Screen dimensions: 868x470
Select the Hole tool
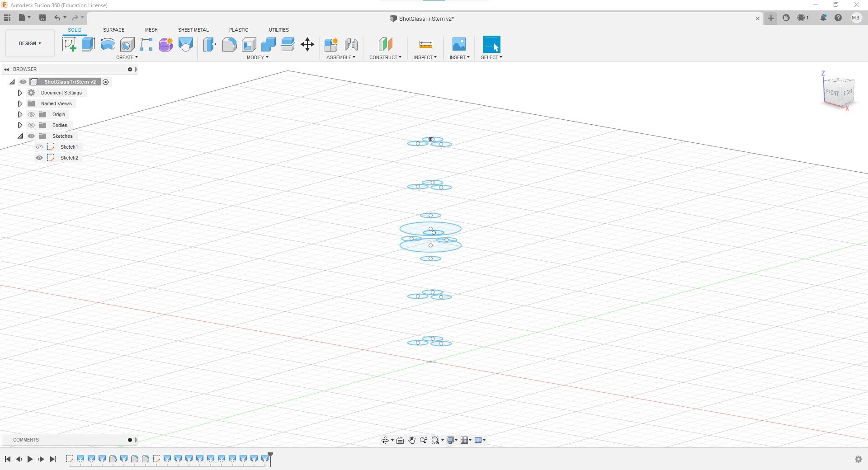click(127, 44)
